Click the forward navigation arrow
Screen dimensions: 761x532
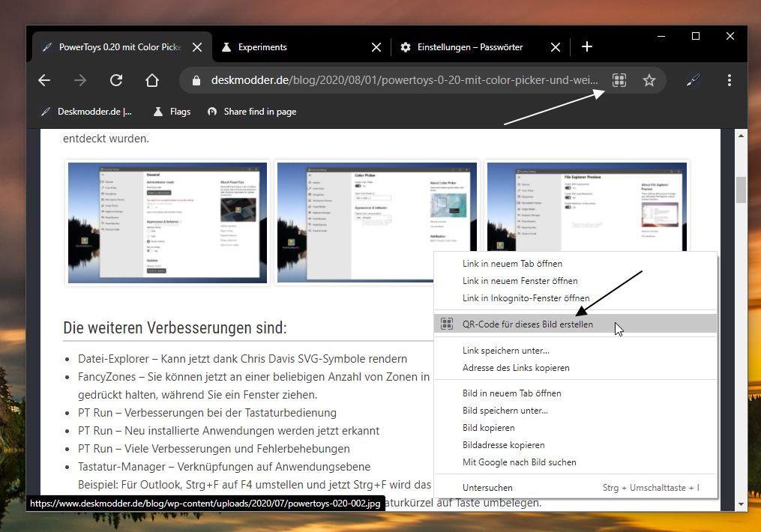80,80
